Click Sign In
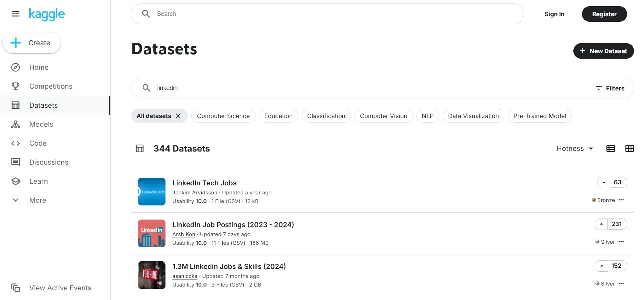644x300 pixels. pos(554,14)
